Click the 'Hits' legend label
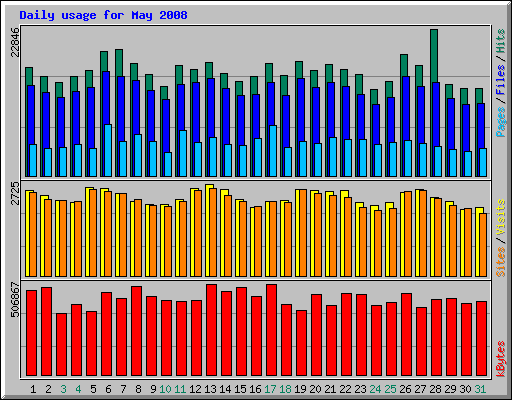This screenshot has height=400, width=512. pos(501,41)
